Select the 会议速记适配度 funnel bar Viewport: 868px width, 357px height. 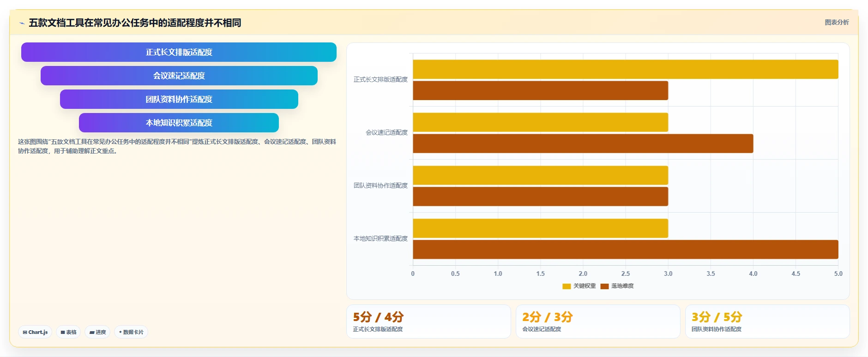click(179, 76)
